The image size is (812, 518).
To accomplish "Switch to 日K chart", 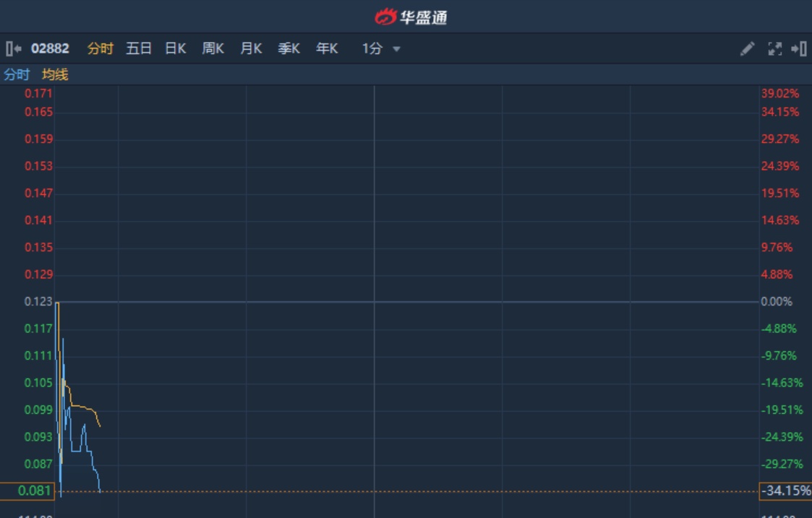I will (x=176, y=48).
